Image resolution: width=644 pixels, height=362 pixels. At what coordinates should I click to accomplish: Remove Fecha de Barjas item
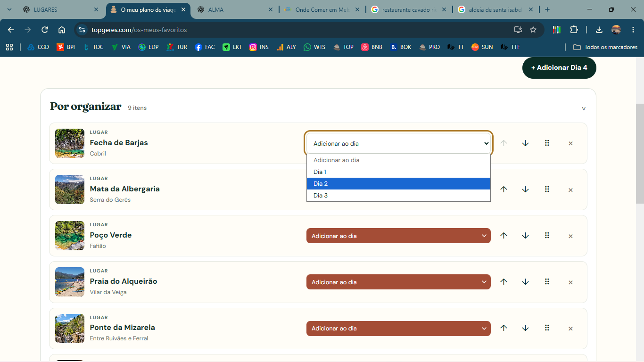570,143
